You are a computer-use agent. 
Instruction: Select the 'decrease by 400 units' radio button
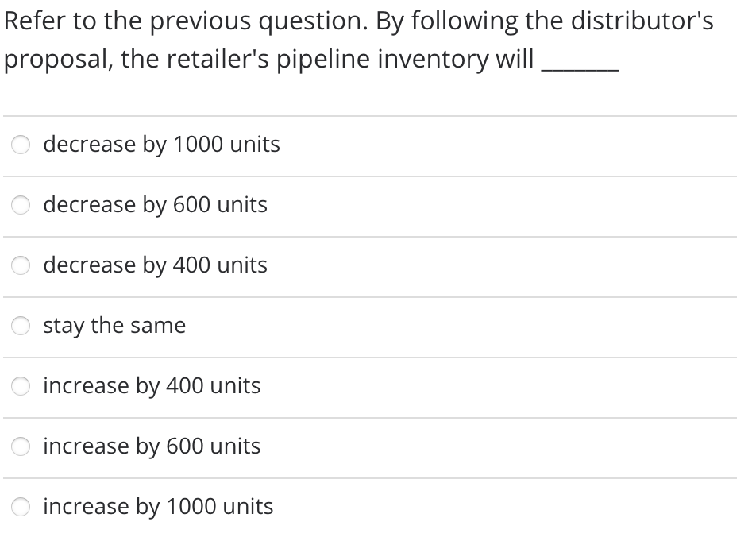pyautogui.click(x=20, y=265)
